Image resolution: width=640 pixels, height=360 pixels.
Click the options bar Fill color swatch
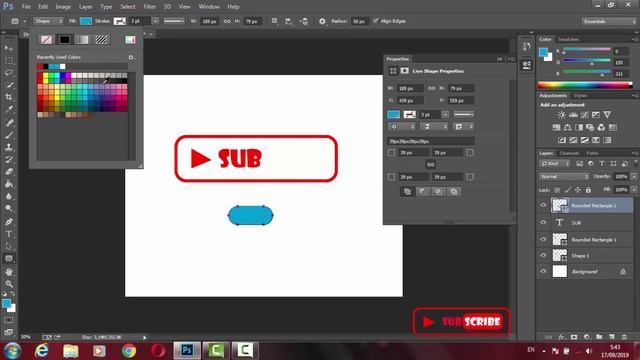[x=86, y=21]
